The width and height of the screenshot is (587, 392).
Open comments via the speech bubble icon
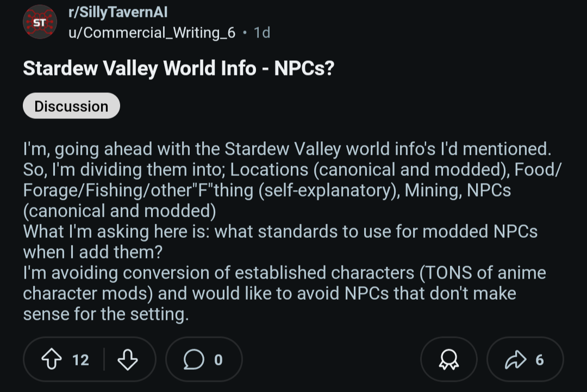click(x=194, y=359)
